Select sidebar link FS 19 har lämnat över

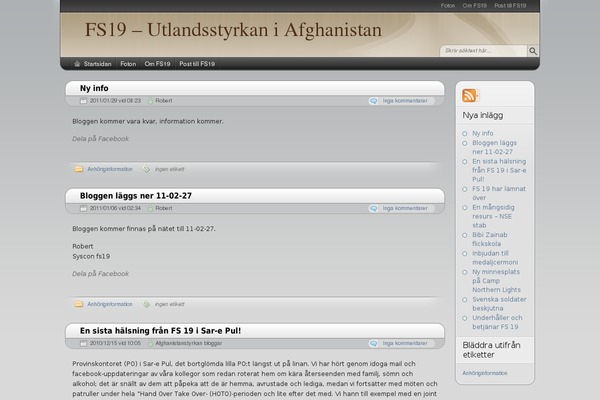pos(499,193)
